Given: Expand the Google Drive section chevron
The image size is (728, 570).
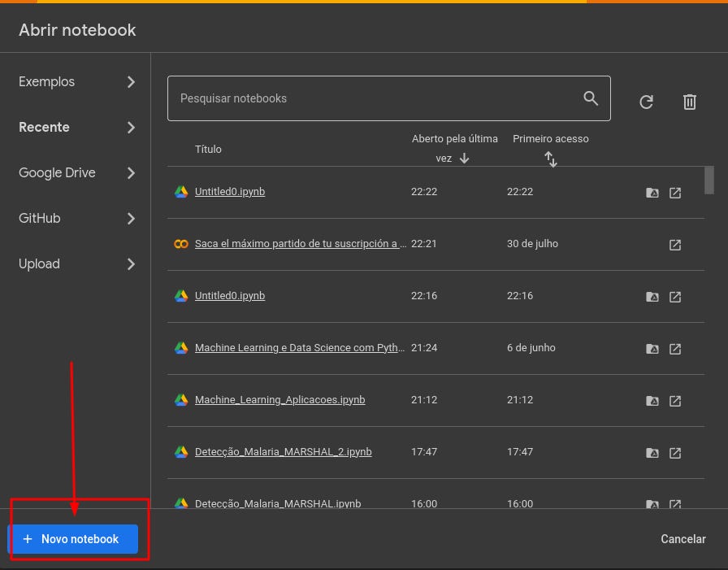Looking at the screenshot, I should click(131, 173).
